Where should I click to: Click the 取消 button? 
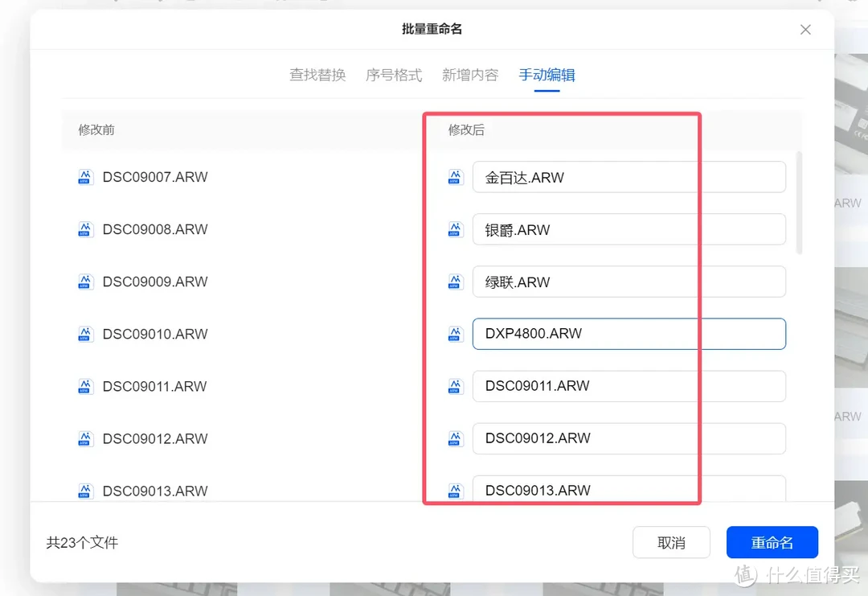(x=671, y=542)
